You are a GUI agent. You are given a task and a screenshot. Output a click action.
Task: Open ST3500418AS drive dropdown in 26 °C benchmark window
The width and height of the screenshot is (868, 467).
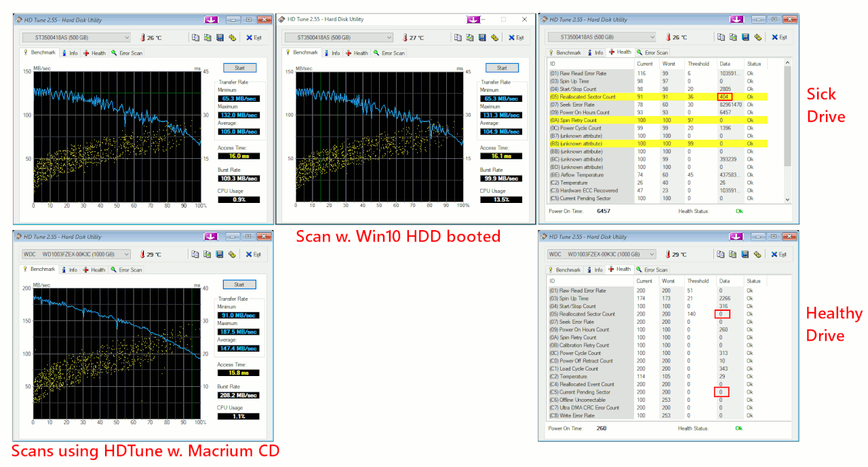tap(77, 38)
